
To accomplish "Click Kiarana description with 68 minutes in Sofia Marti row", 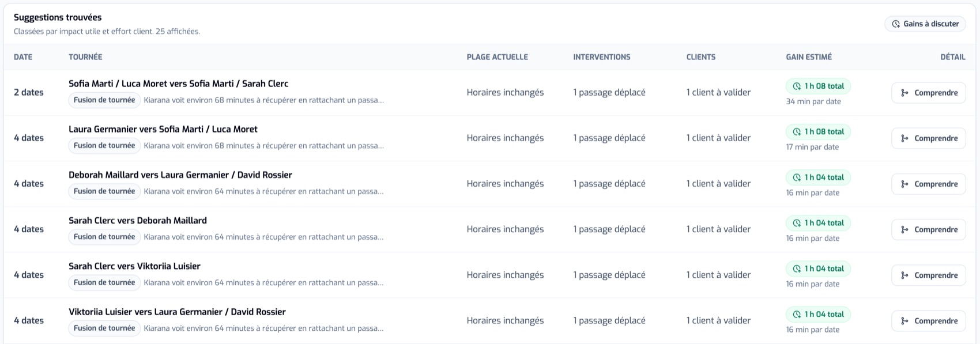I will [x=264, y=100].
